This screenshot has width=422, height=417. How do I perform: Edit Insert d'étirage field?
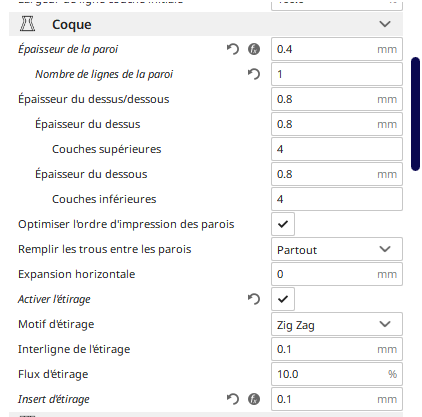337,399
